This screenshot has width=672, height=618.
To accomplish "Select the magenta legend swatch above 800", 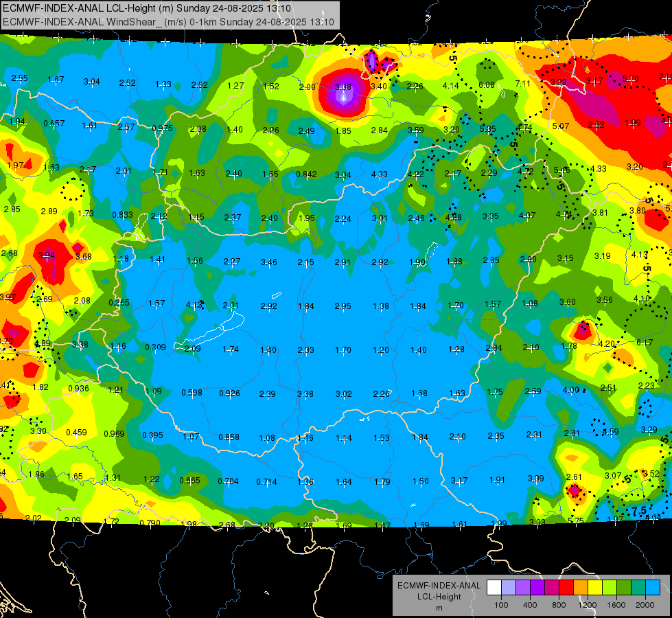I will 552,587.
